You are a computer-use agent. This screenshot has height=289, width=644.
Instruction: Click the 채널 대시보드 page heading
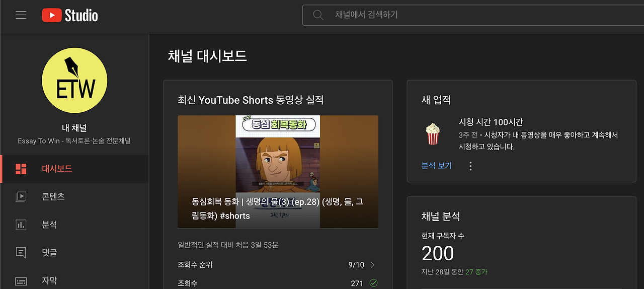pyautogui.click(x=207, y=56)
